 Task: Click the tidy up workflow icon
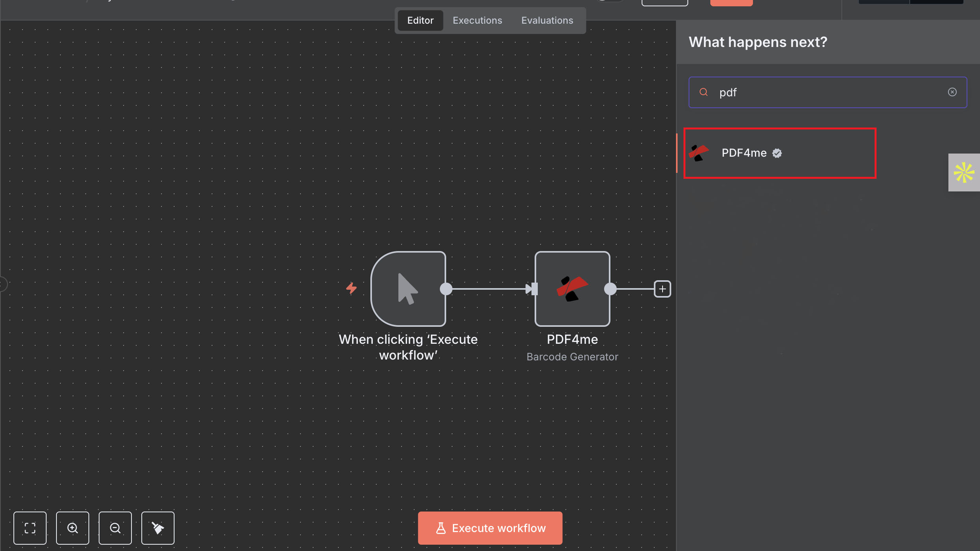tap(158, 528)
